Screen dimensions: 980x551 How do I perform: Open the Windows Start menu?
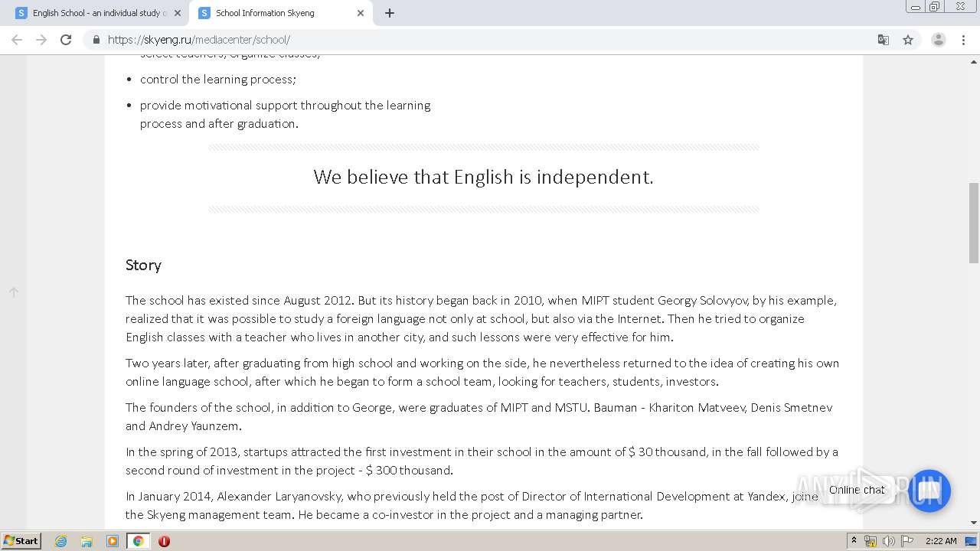21,540
